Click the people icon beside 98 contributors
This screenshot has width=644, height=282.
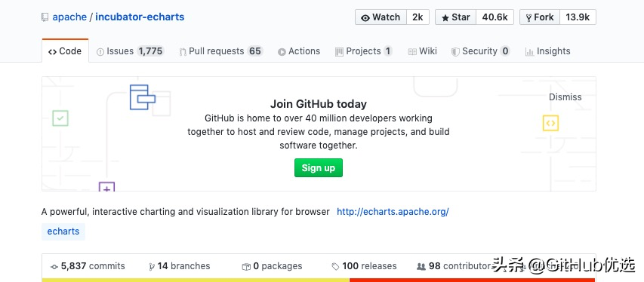pos(421,267)
